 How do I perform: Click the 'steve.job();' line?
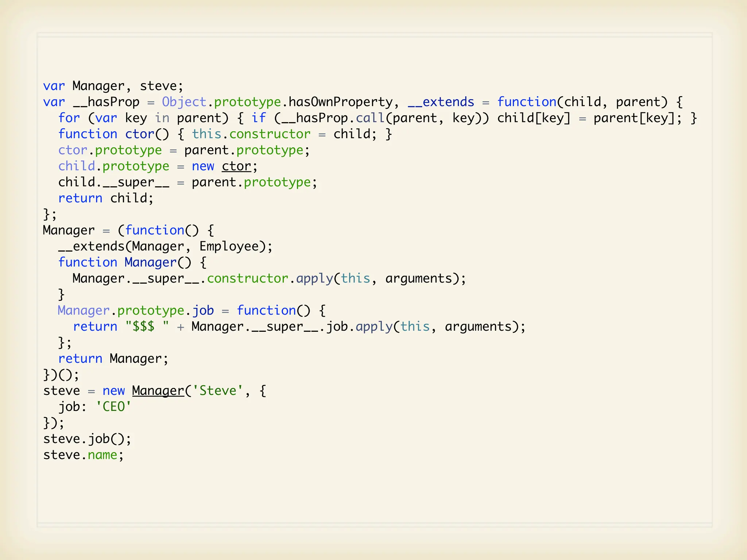tap(87, 439)
